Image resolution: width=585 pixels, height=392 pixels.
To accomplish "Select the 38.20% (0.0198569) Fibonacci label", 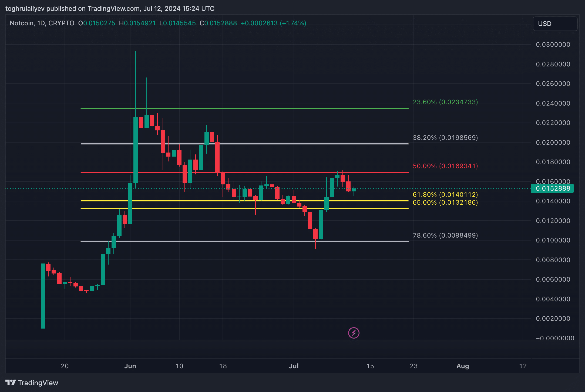I will click(x=445, y=138).
